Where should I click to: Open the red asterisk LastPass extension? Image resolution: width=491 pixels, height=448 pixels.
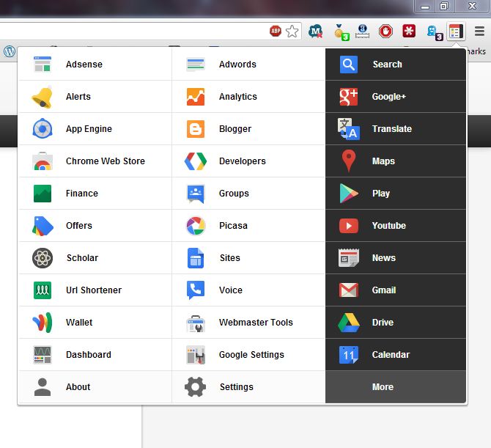(409, 31)
